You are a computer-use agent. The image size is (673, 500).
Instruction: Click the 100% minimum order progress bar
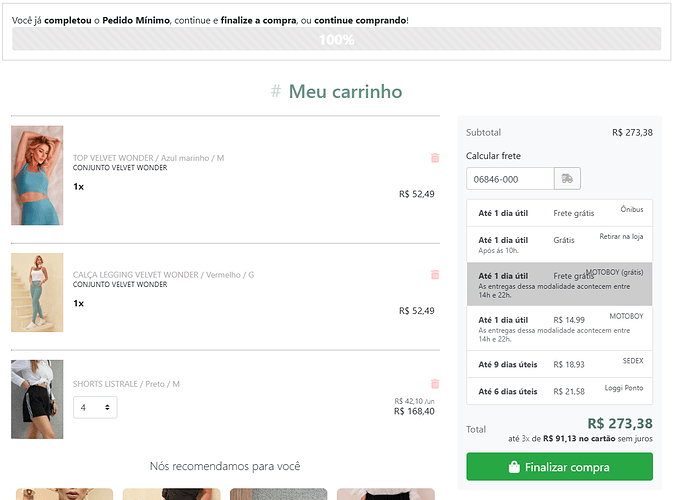(x=336, y=39)
